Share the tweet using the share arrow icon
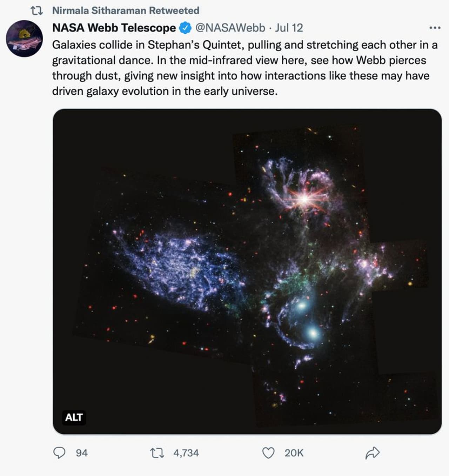 pyautogui.click(x=372, y=453)
